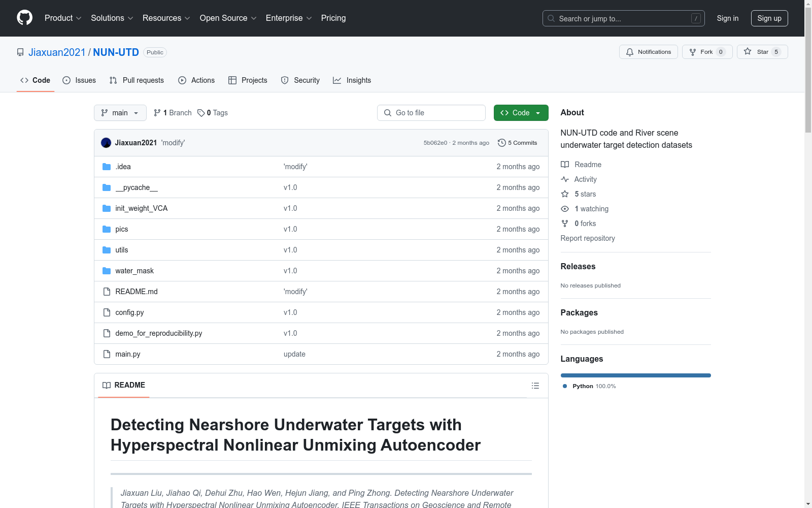Select the README tab heading

pos(124,385)
